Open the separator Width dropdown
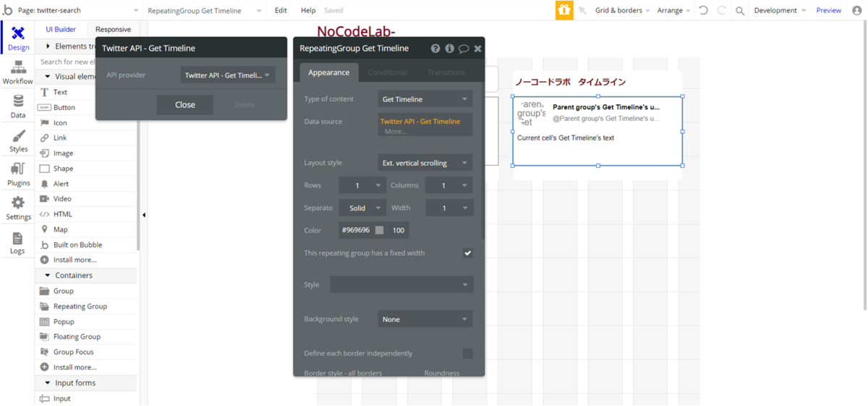This screenshot has height=406, width=868. (448, 208)
